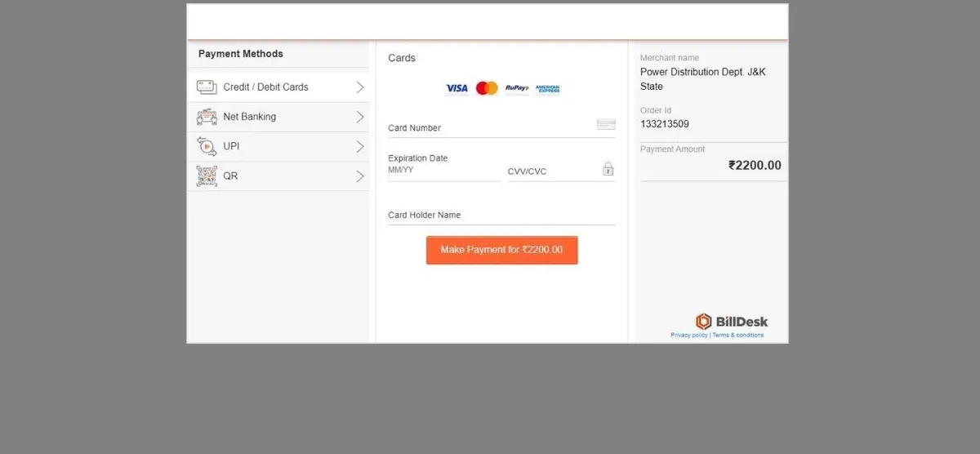980x454 pixels.
Task: Expand the QR chevron arrow
Action: [x=360, y=176]
